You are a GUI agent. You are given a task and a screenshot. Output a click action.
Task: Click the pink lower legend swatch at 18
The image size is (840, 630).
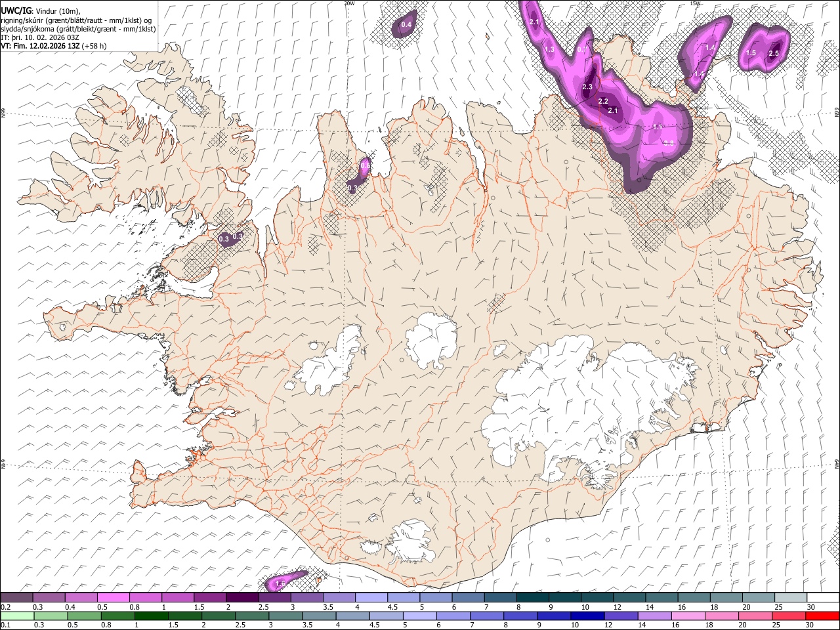click(x=722, y=616)
